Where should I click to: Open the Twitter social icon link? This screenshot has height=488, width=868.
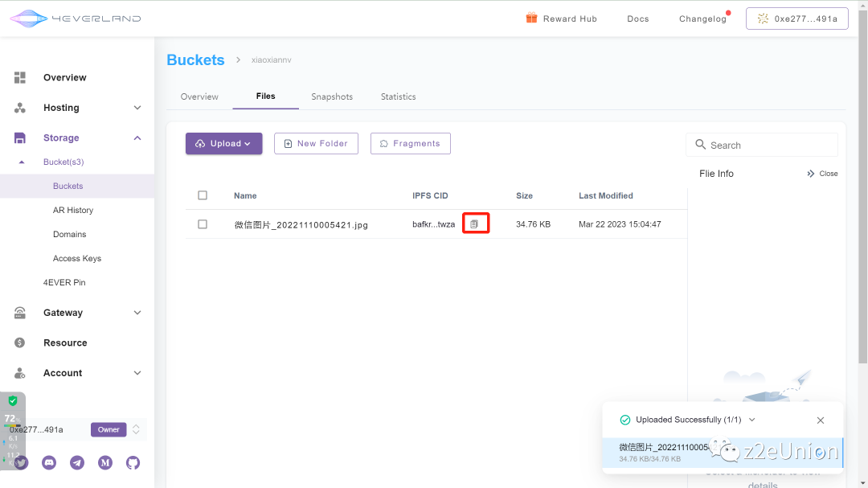click(x=22, y=462)
